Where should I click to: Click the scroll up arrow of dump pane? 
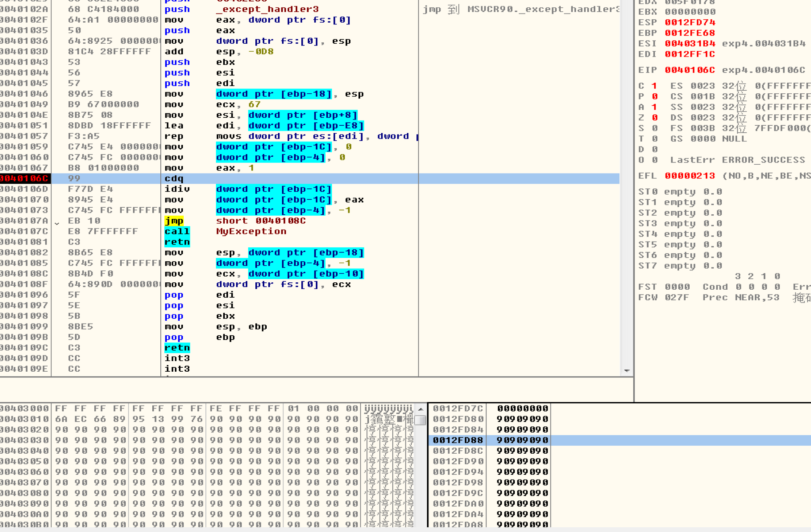click(x=420, y=409)
